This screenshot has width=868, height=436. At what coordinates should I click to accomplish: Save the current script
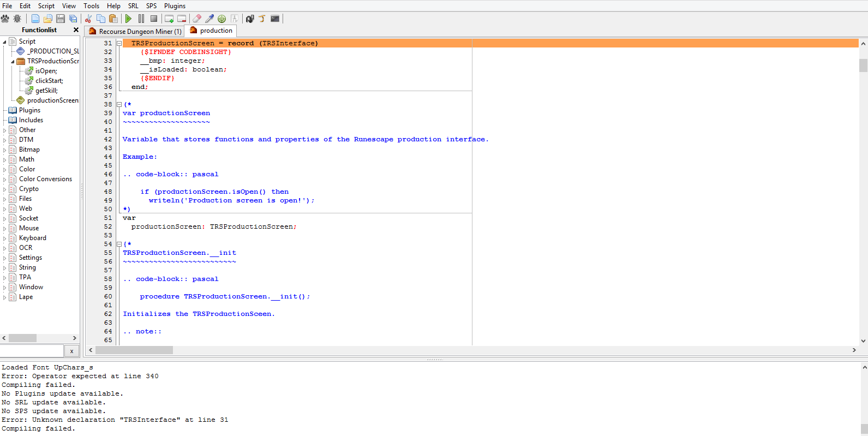click(61, 19)
